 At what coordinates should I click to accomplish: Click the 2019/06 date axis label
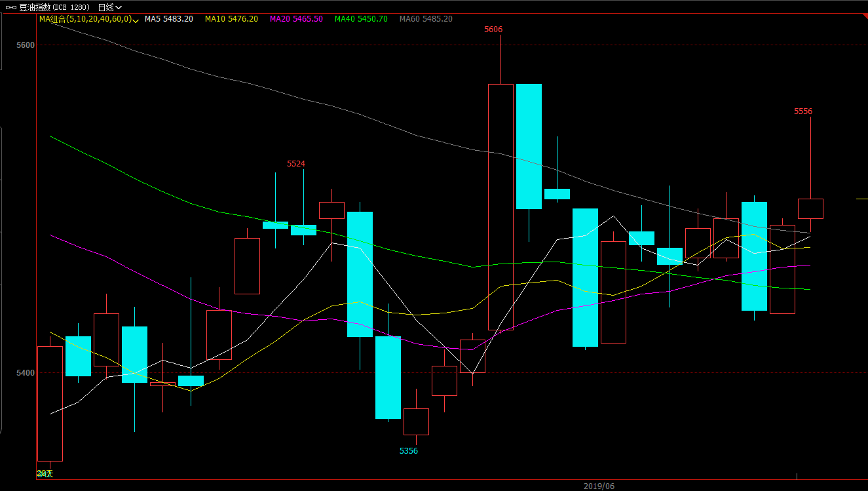(x=599, y=486)
